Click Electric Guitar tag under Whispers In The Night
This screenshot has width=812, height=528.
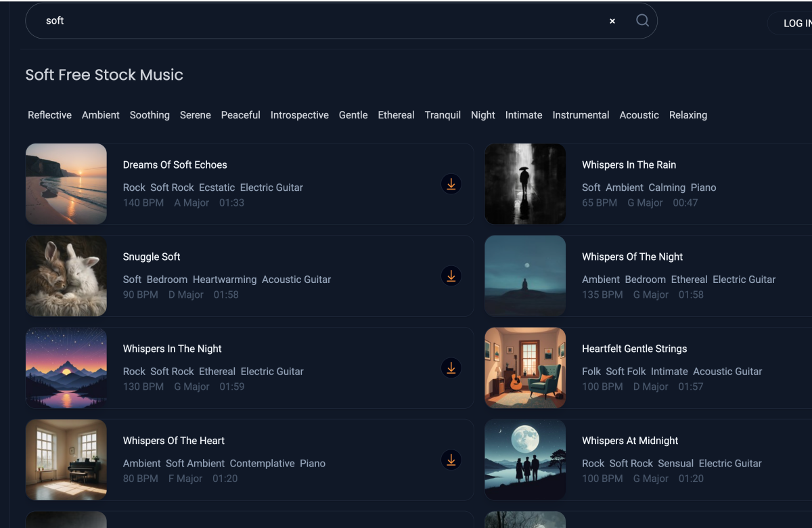(x=272, y=372)
